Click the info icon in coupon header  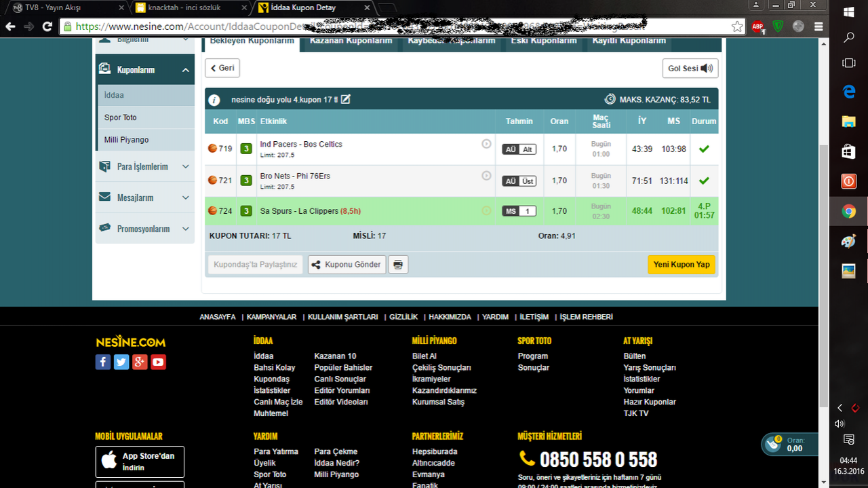[214, 100]
